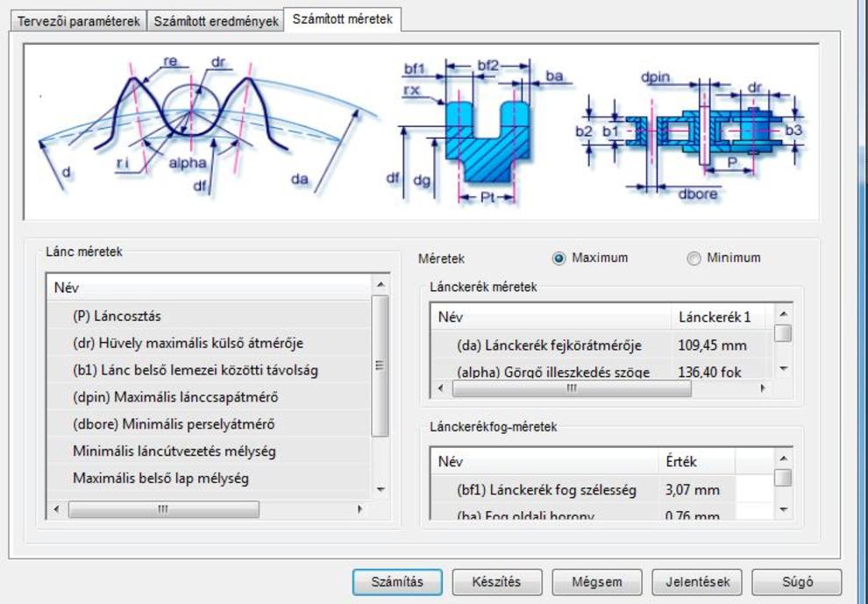Open the Számított eredmények tab
Image resolution: width=868 pixels, height=604 pixels.
(x=216, y=21)
